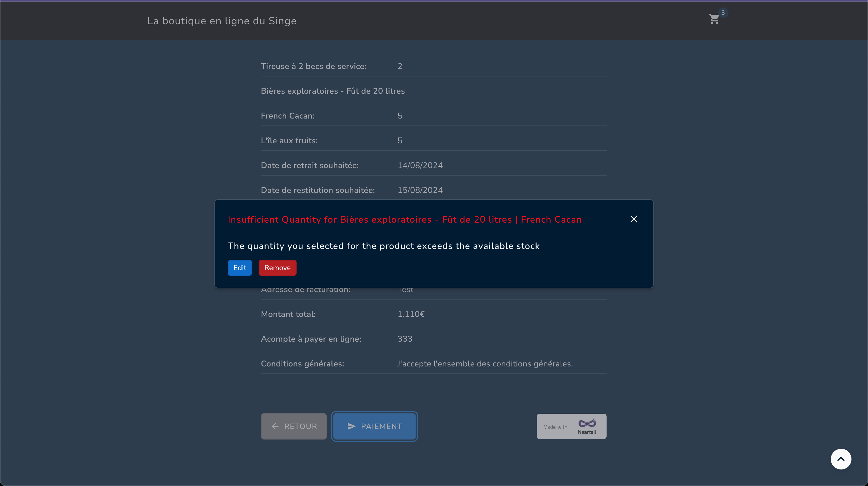Click La boutique en ligne du Singe title

[x=222, y=21]
